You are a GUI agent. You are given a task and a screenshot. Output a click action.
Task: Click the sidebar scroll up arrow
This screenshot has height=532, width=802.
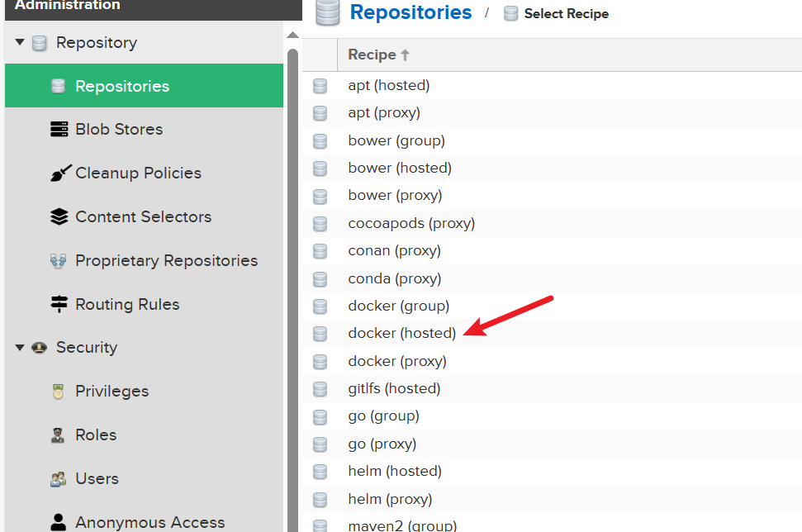pos(292,36)
